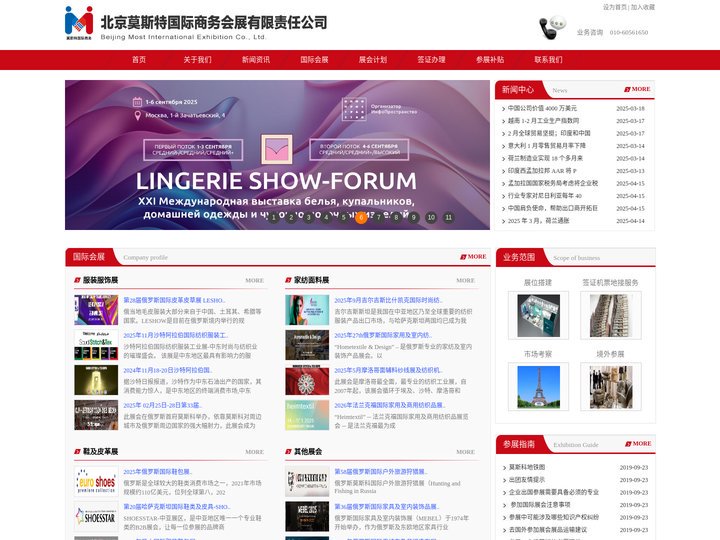Jump to banner slide 9
The height and width of the screenshot is (540, 720).
tap(414, 218)
